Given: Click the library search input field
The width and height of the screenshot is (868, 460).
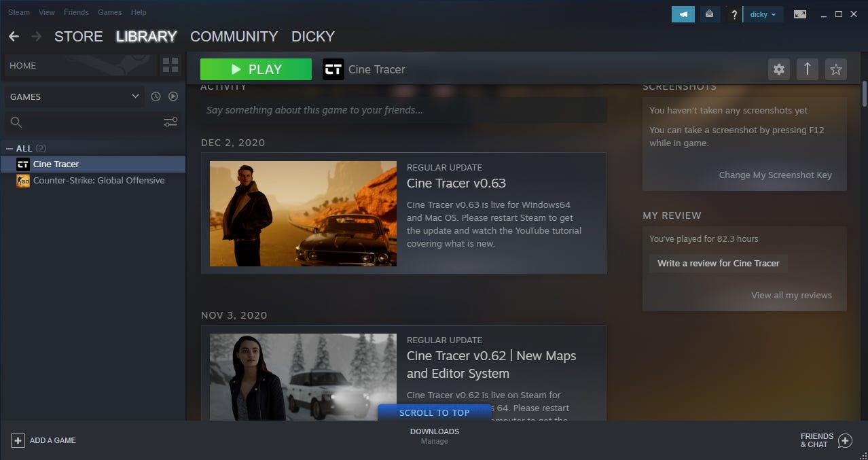Looking at the screenshot, I should pos(93,122).
